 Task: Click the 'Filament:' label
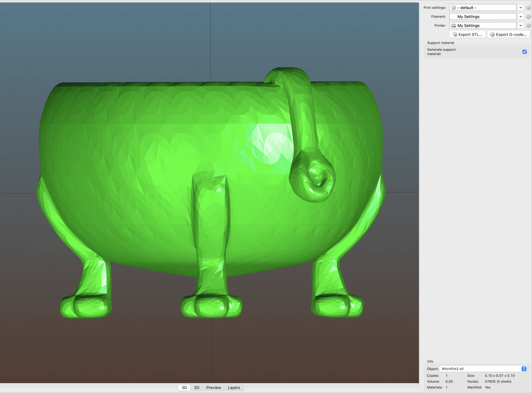pos(439,17)
